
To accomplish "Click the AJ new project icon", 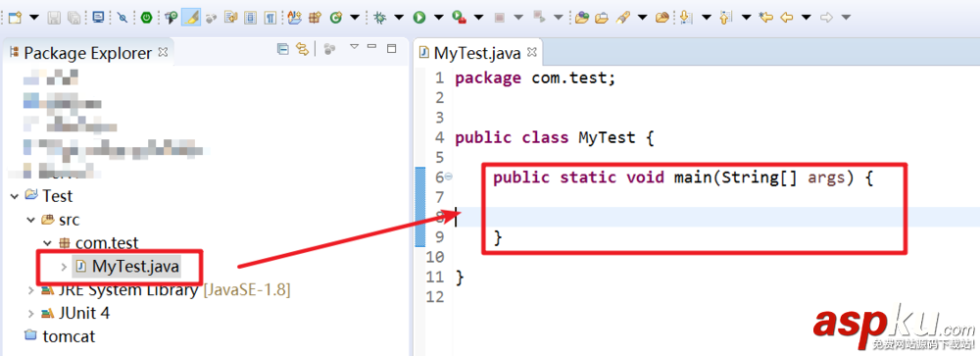I will [x=295, y=19].
